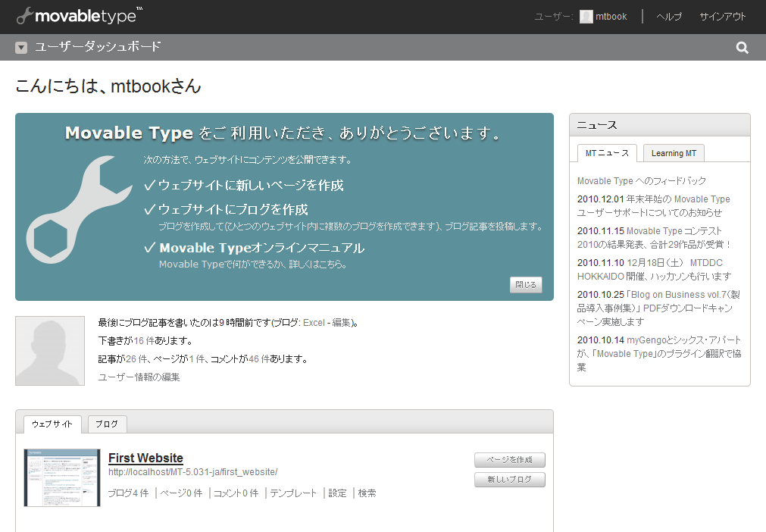Click the 編集 link for last entry
The width and height of the screenshot is (766, 532).
pyautogui.click(x=342, y=323)
